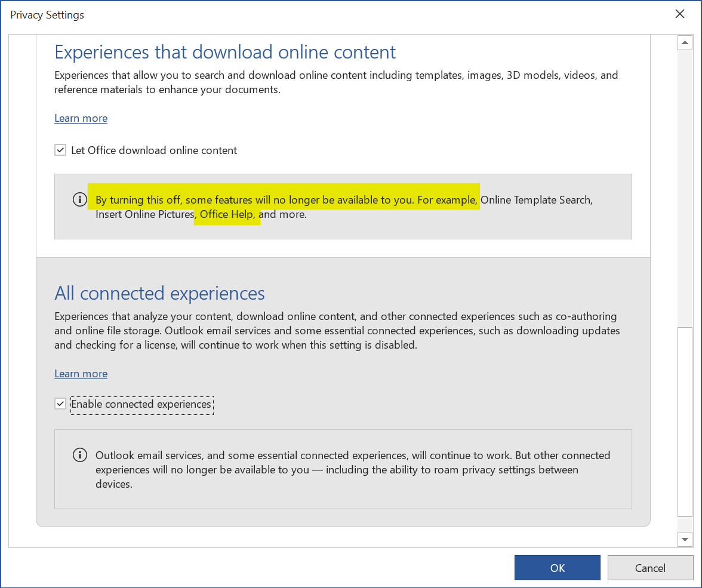Click the scrollbar down arrow
This screenshot has width=702, height=588.
point(685,540)
